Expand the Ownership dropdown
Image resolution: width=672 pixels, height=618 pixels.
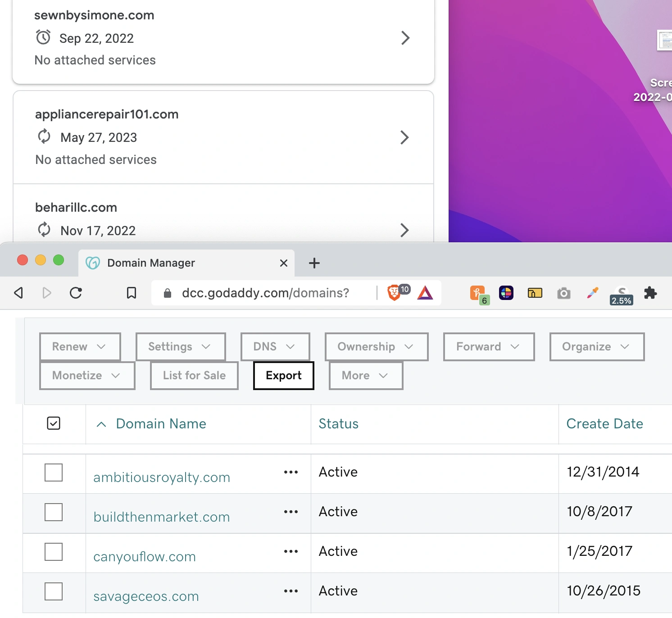point(376,347)
